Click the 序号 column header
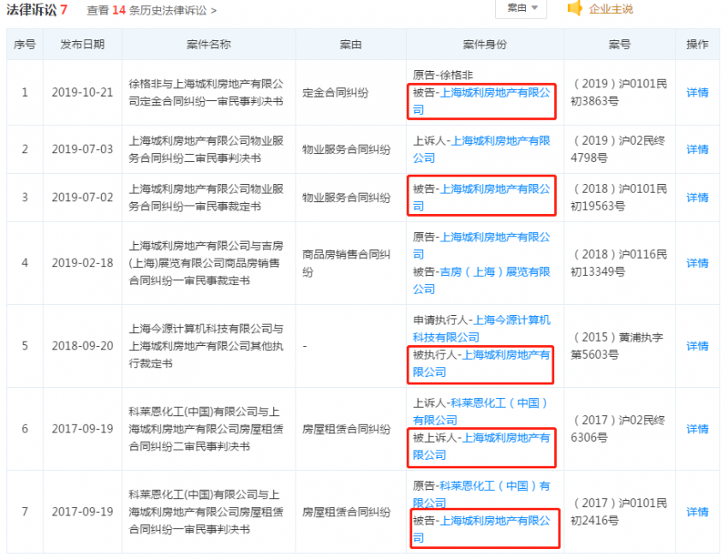This screenshot has height=560, width=728. coord(25,45)
